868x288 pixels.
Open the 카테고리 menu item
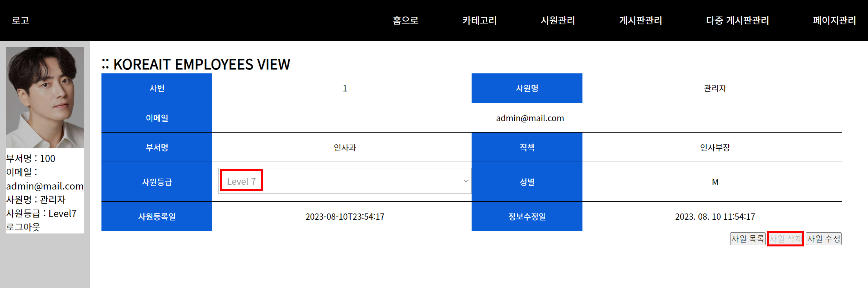point(479,20)
